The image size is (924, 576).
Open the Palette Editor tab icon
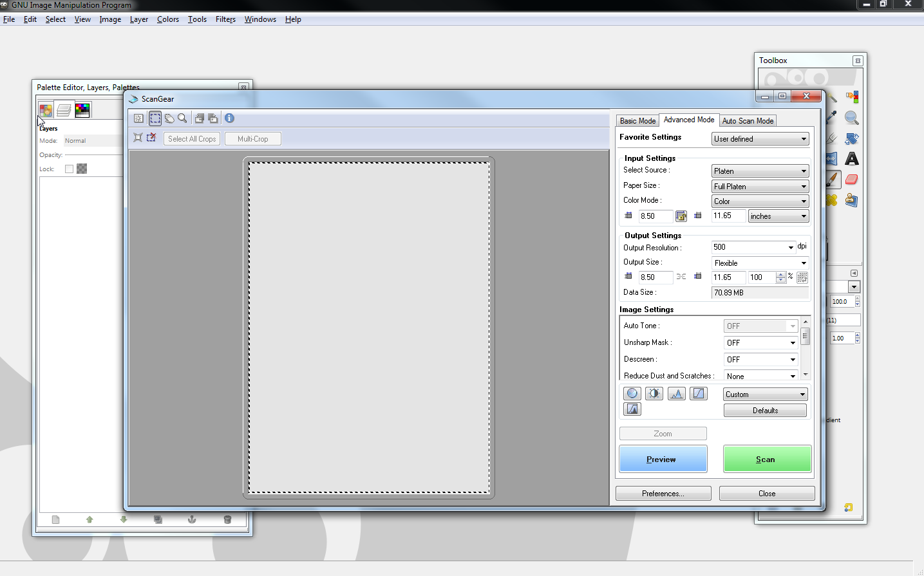pos(46,110)
